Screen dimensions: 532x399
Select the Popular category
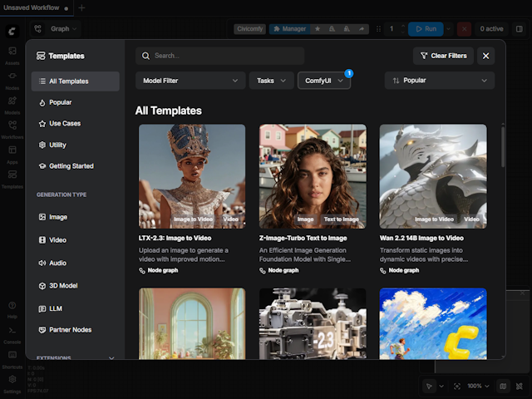[76, 102]
